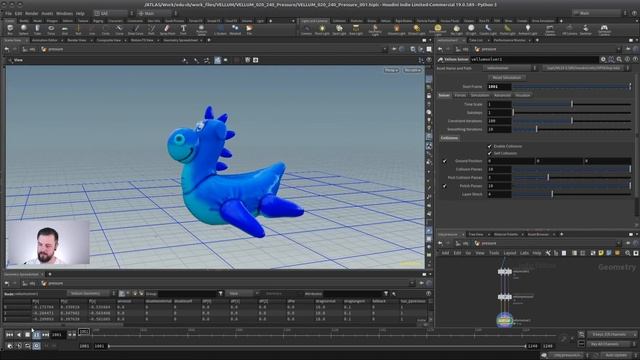Toggle Ground Position checkbox
Screen dimensions: 640x360
[x=444, y=161]
